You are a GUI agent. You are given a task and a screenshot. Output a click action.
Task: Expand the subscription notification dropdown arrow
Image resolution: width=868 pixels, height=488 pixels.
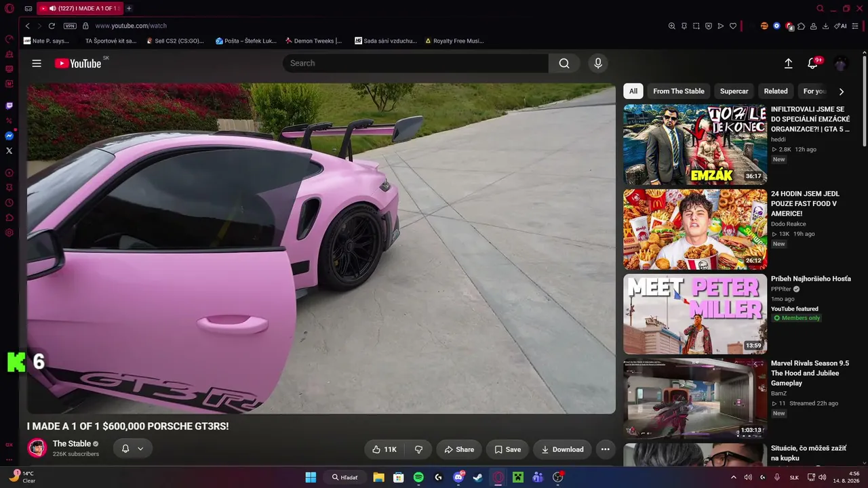(x=140, y=449)
